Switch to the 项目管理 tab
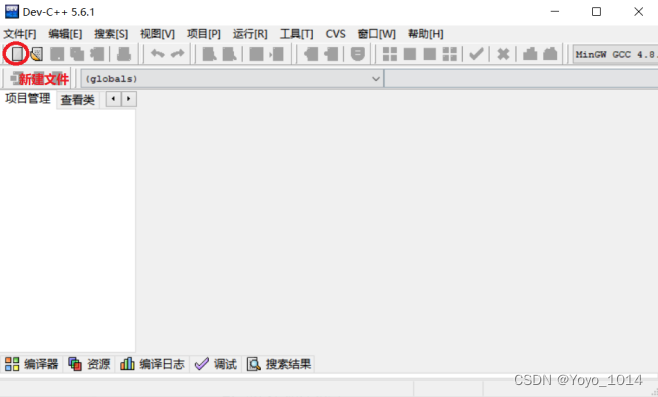 [28, 99]
